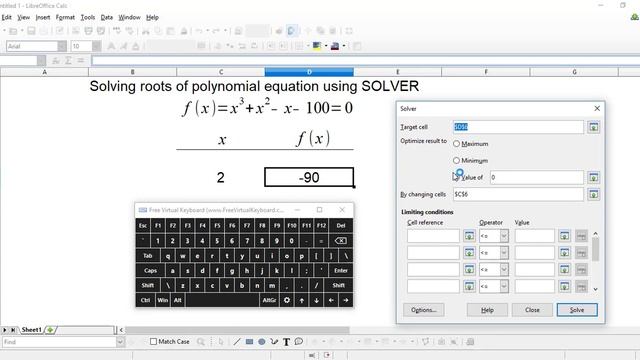Open the font name dropdown
This screenshot has height=360, width=640.
[x=62, y=46]
